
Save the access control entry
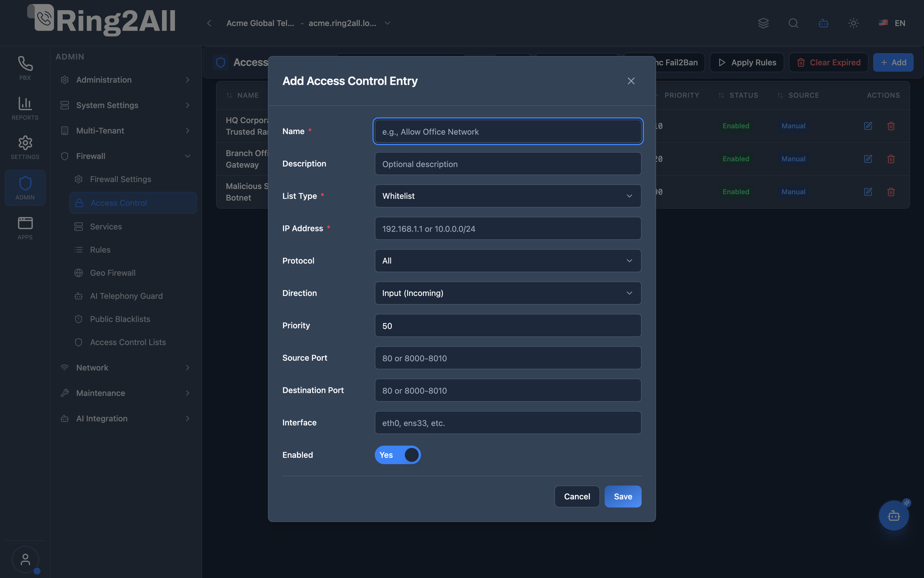click(623, 497)
